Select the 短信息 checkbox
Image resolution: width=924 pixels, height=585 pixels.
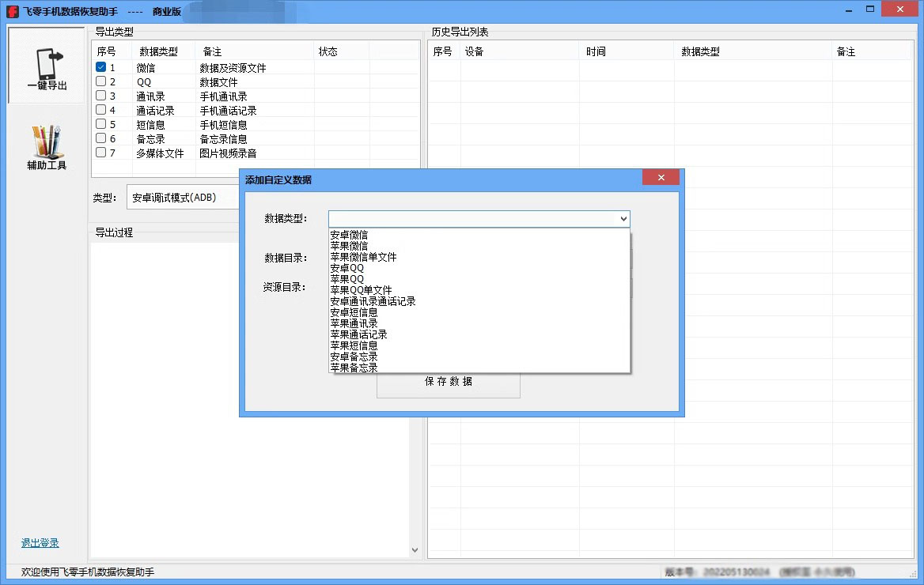pos(100,123)
